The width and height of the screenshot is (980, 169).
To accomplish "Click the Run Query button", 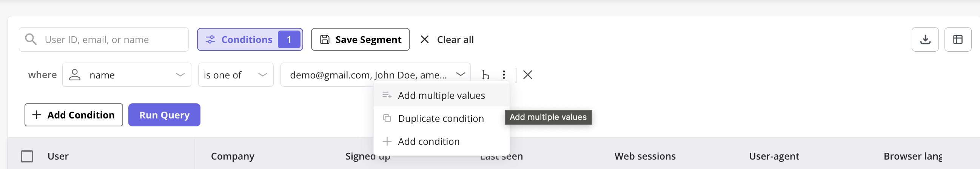I will [164, 115].
